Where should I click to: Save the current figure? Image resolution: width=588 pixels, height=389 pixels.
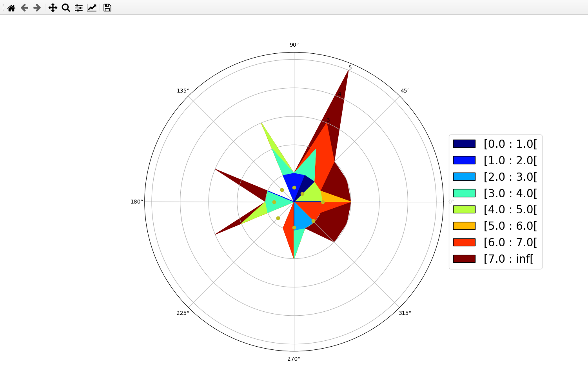click(107, 8)
